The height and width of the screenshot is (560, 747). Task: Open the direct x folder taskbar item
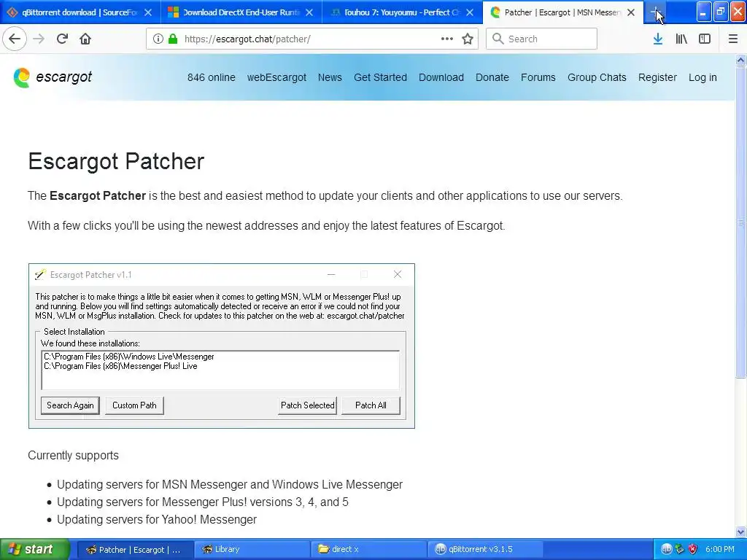pos(369,549)
